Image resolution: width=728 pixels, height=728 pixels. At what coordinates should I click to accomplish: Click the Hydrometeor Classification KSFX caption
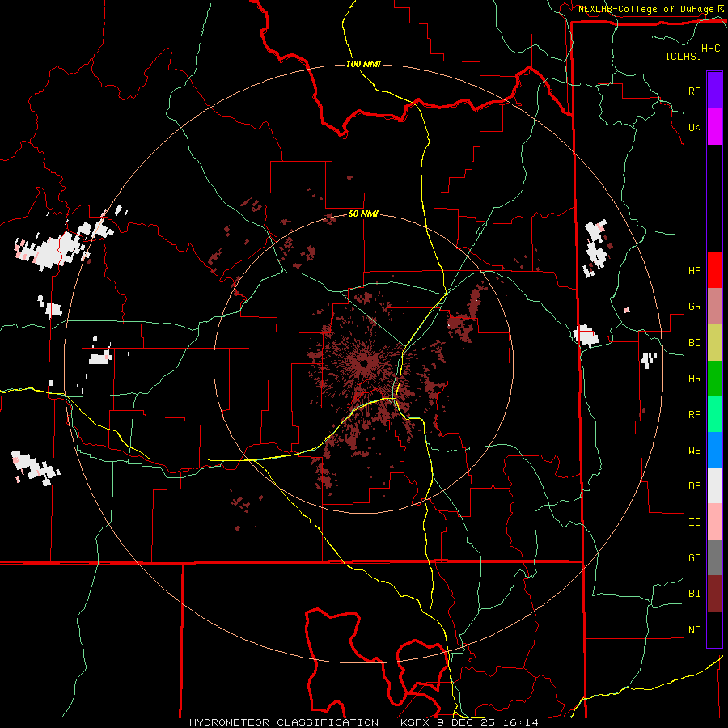tap(363, 722)
